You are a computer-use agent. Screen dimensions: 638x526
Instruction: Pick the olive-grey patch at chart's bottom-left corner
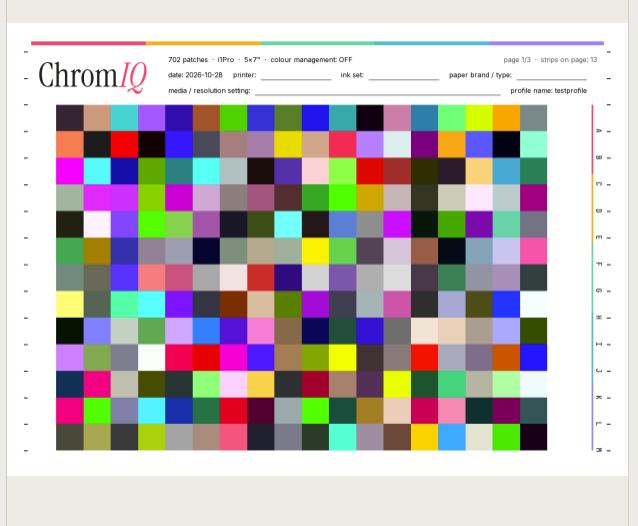coord(70,437)
